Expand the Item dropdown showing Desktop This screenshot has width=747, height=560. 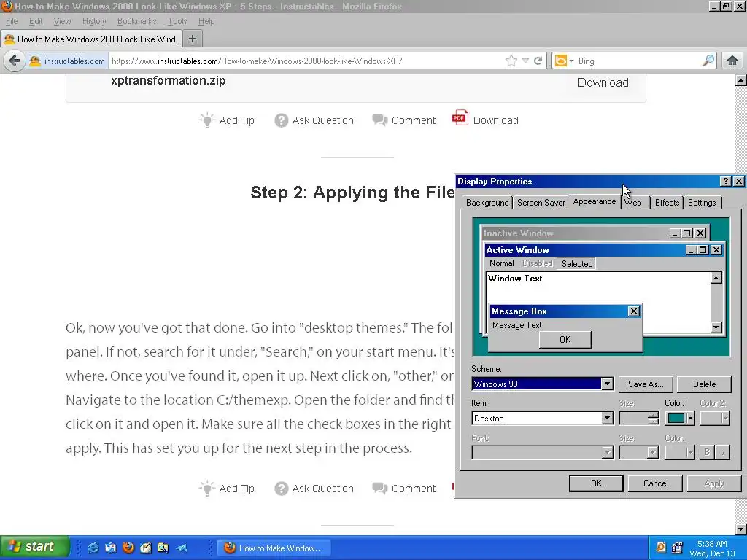point(607,418)
